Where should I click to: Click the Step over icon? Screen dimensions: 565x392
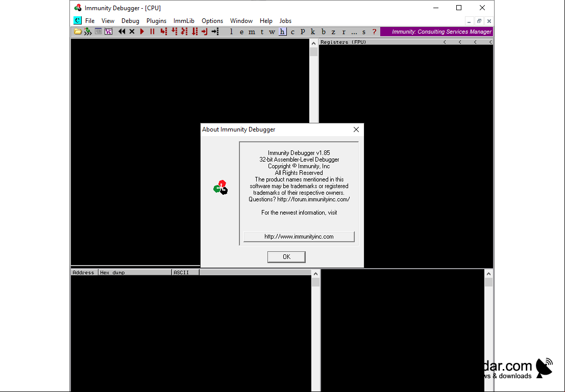pyautogui.click(x=174, y=32)
